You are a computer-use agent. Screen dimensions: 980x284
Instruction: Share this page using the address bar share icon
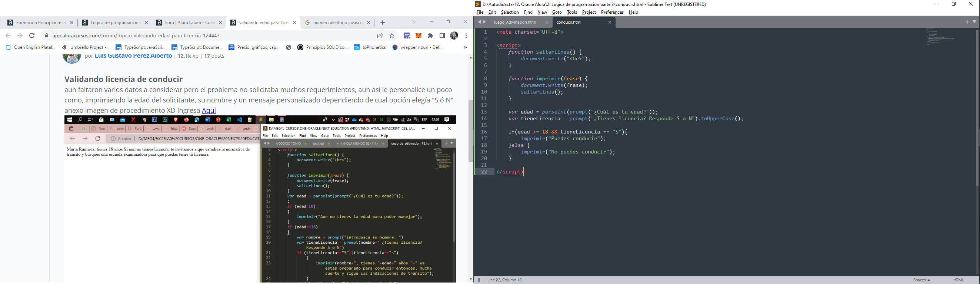coord(380,36)
